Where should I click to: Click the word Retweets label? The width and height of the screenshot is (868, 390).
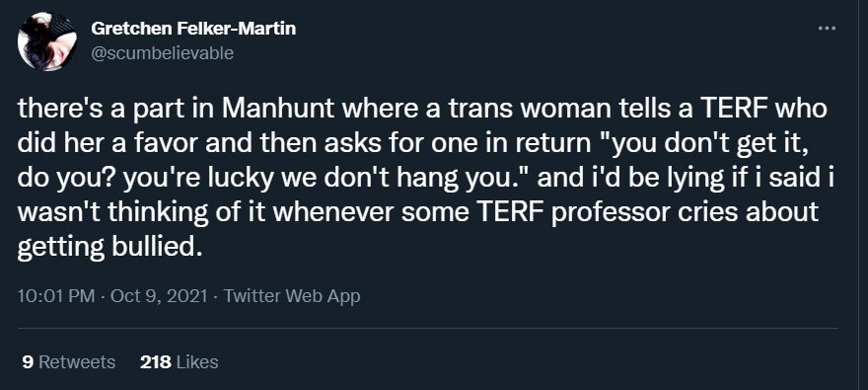77,362
